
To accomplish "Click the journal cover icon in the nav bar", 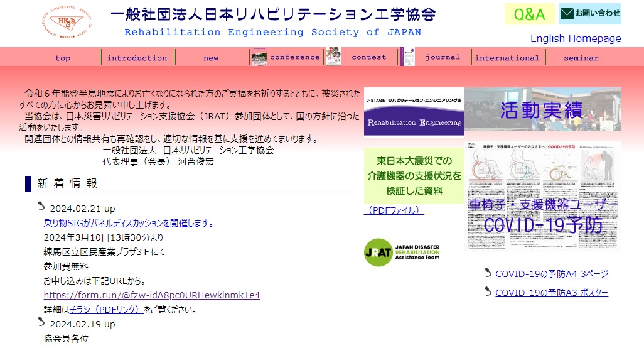I will tap(407, 57).
